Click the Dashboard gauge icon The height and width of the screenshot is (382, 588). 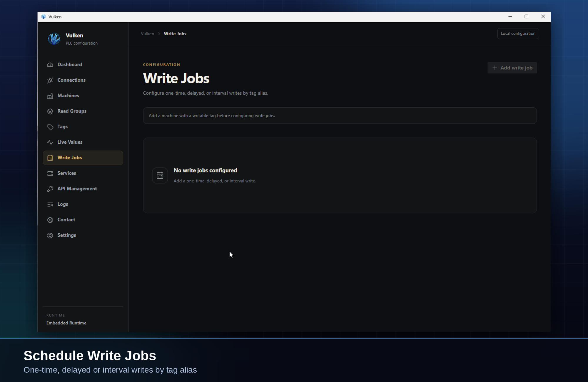pos(50,65)
